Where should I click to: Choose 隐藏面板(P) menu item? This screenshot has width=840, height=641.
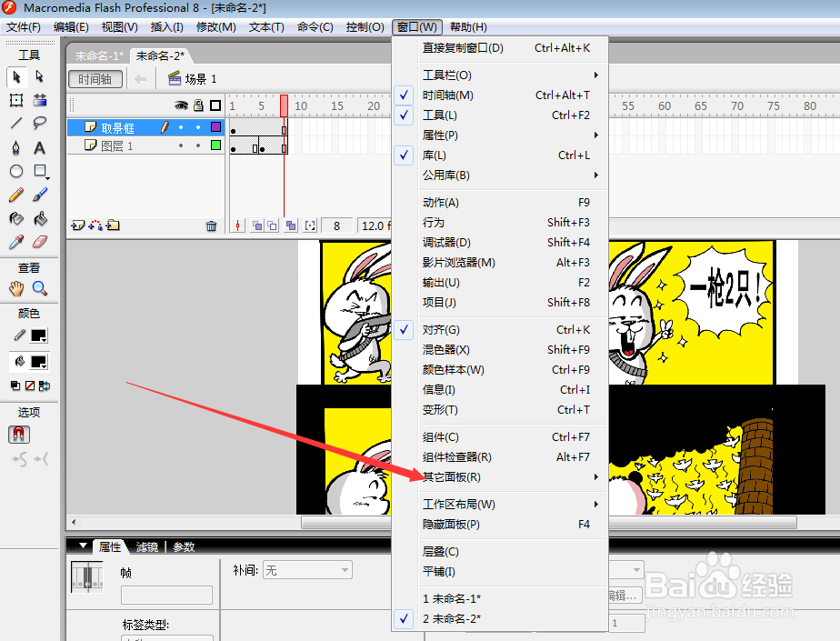coord(500,525)
